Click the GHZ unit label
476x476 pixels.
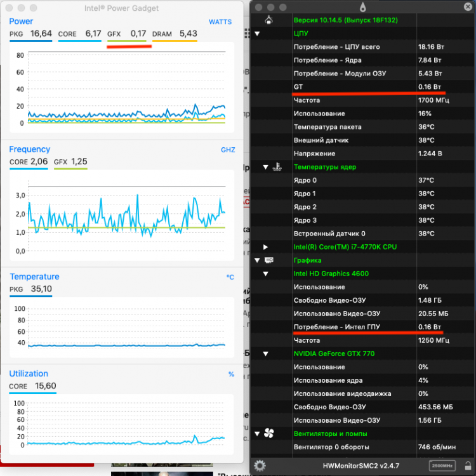[x=228, y=150]
